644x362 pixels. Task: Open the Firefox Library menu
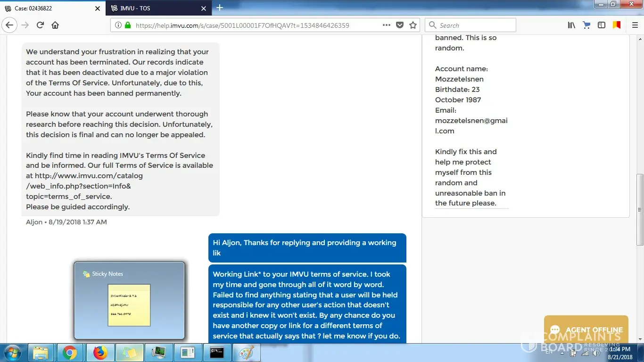571,25
